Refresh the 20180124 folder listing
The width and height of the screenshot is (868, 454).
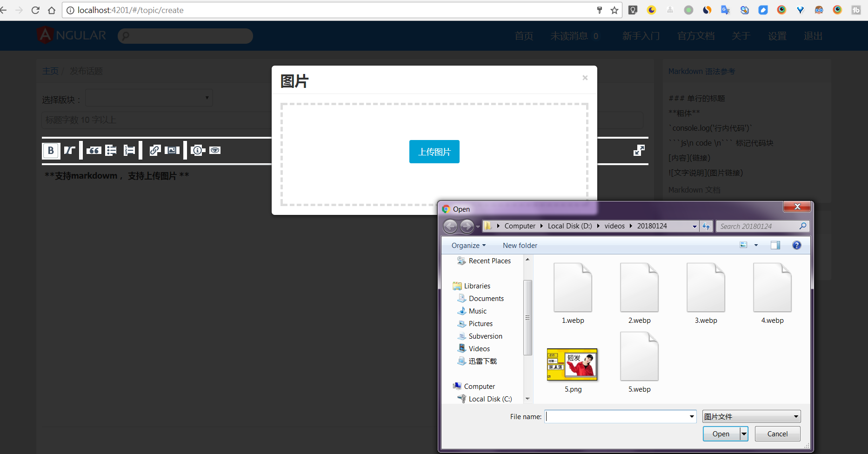tap(706, 227)
